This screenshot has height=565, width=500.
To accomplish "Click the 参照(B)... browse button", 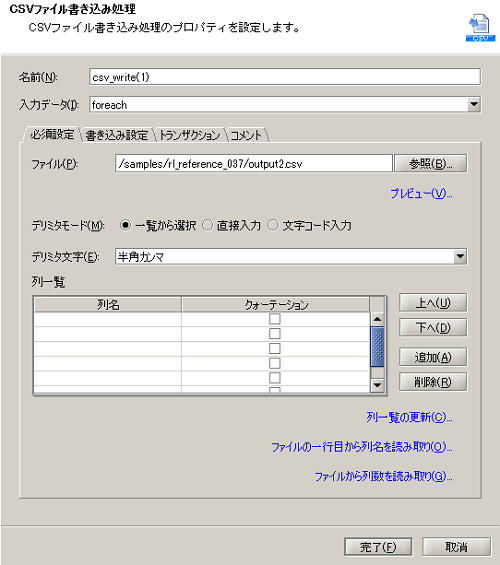I will [431, 164].
